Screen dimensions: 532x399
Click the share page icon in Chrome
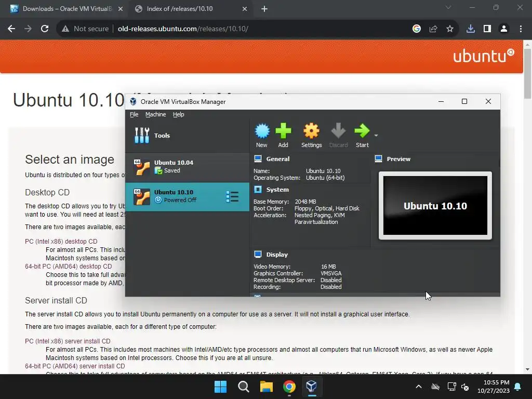point(433,29)
